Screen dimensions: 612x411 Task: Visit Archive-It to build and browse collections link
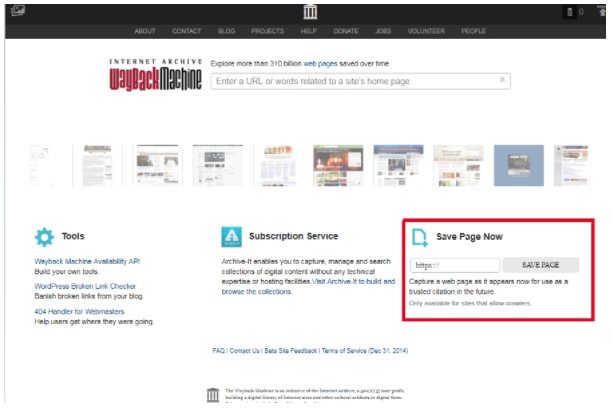(308, 286)
